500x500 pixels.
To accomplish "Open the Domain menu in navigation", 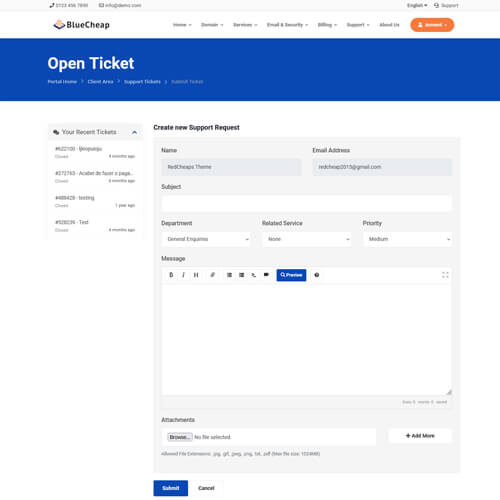I will 212,25.
